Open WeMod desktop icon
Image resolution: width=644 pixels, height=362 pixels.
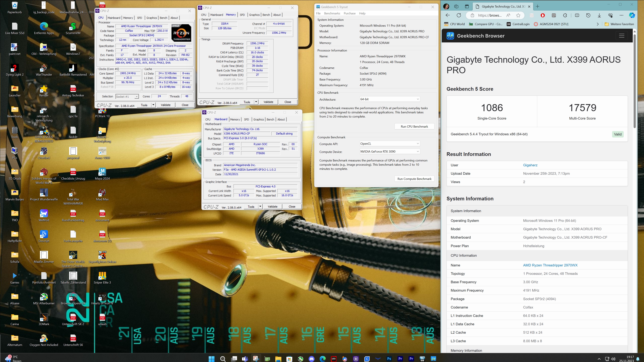click(x=44, y=216)
